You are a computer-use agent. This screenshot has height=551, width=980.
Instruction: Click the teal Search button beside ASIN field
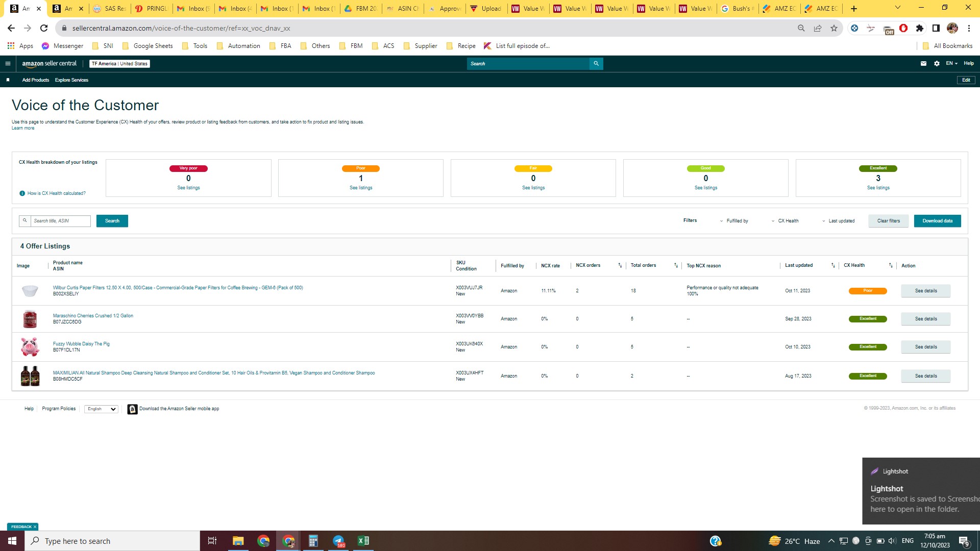[x=112, y=221]
